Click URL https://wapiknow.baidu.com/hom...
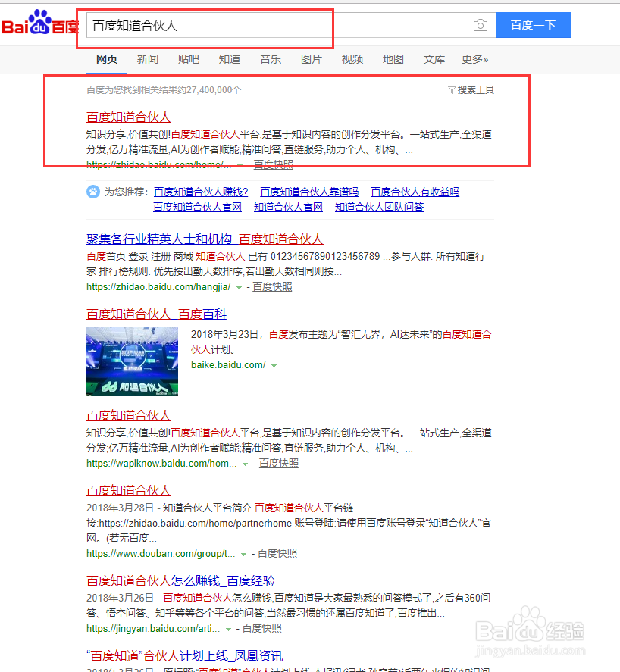 pos(161,464)
